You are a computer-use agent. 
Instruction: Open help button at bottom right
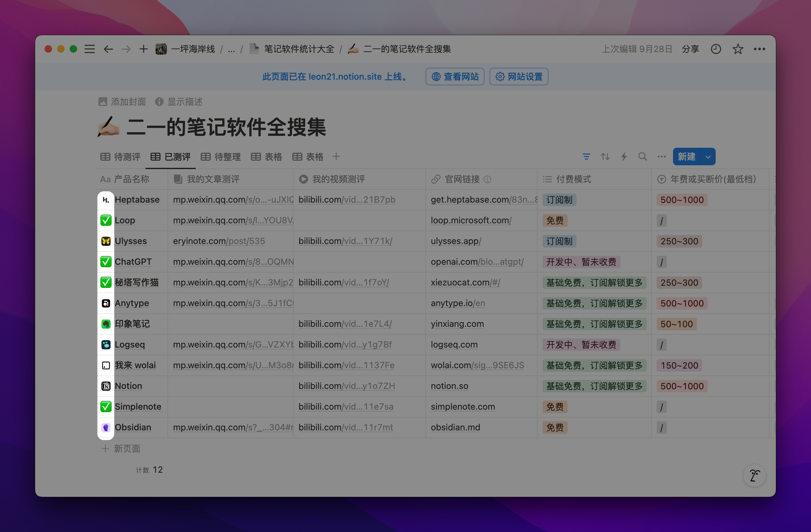tap(755, 475)
